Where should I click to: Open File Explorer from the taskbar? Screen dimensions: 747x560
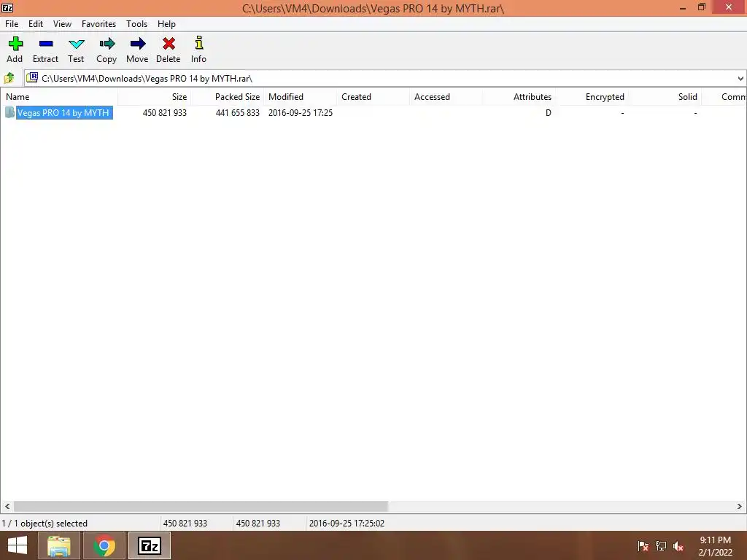[x=58, y=545]
